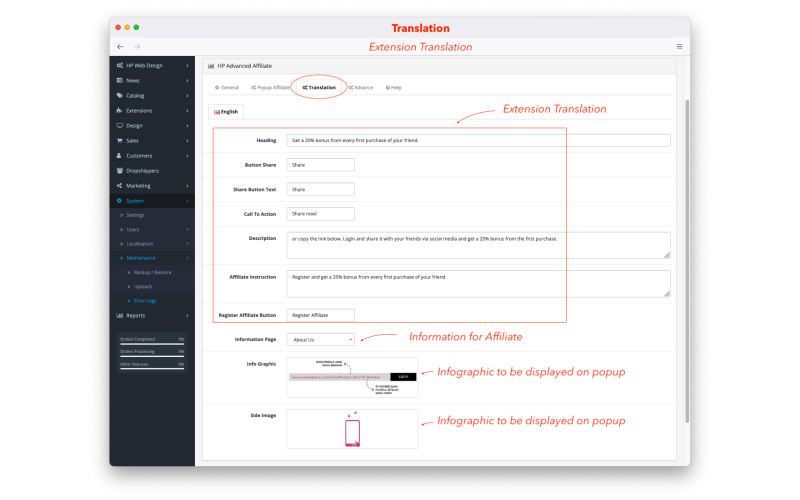The image size is (800, 500).
Task: Click the browser back arrow
Action: tap(120, 46)
